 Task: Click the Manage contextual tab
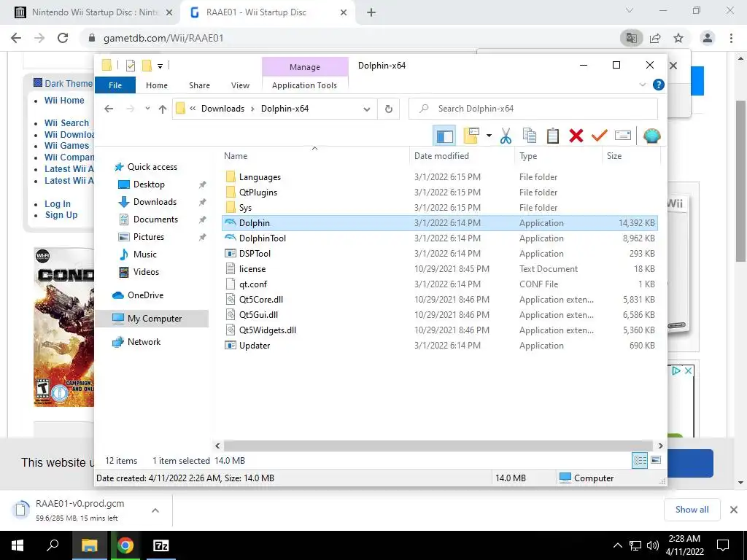[305, 67]
